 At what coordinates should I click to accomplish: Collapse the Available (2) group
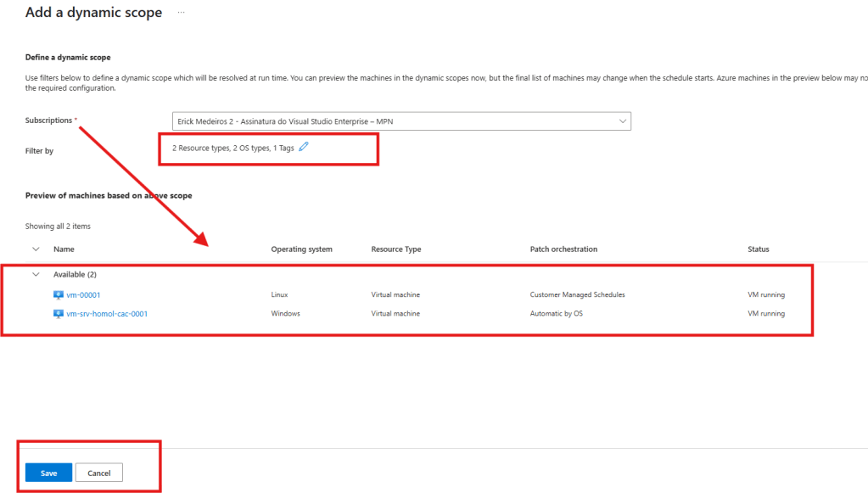[x=36, y=275]
